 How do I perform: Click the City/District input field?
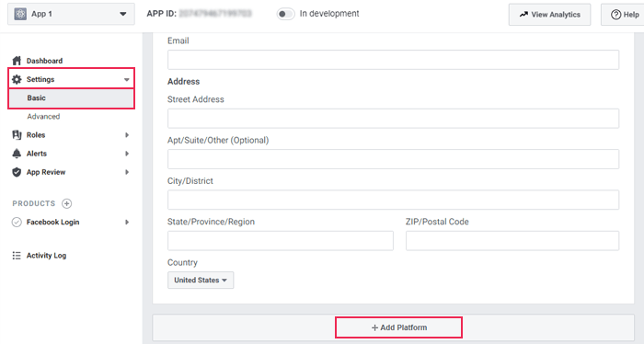point(393,200)
